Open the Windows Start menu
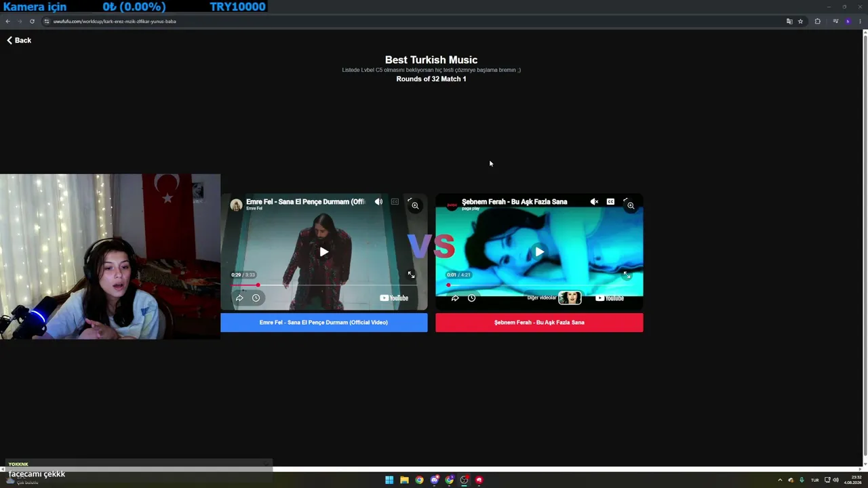Viewport: 868px width, 488px height. 389,480
